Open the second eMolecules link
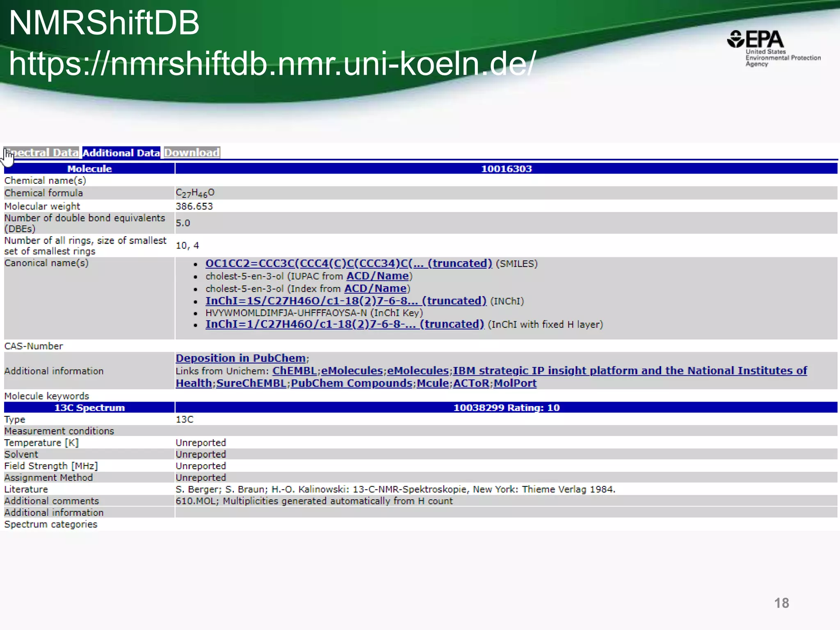 point(418,371)
